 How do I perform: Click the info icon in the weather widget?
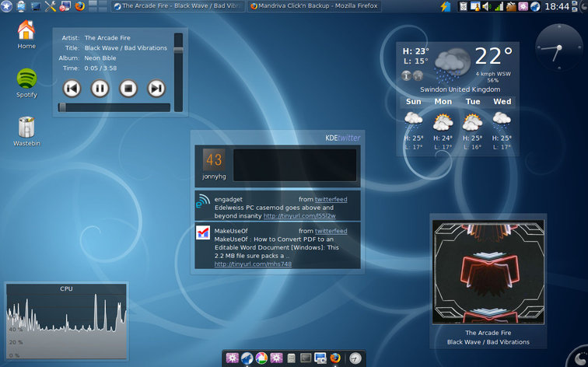pyautogui.click(x=406, y=75)
